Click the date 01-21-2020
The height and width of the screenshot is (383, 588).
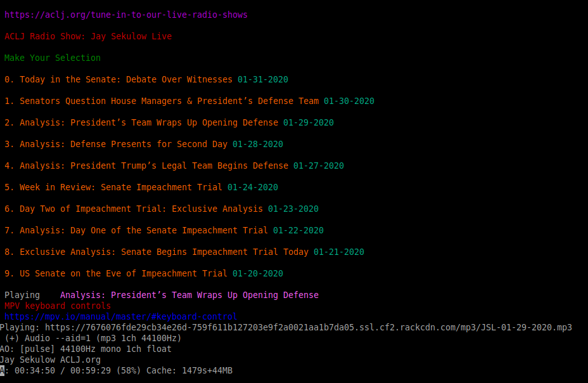pos(339,252)
